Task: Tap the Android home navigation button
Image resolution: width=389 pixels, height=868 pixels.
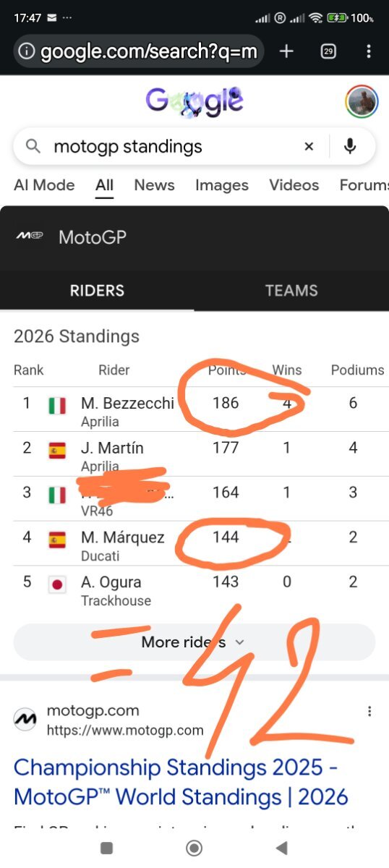Action: pyautogui.click(x=194, y=848)
